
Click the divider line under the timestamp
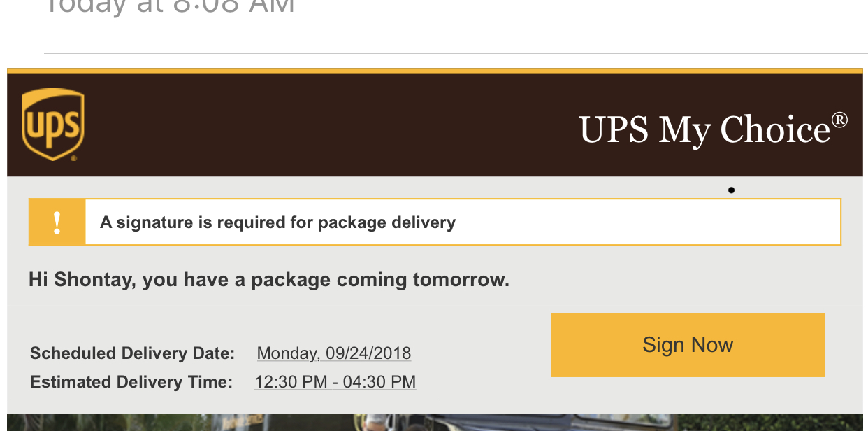point(454,53)
